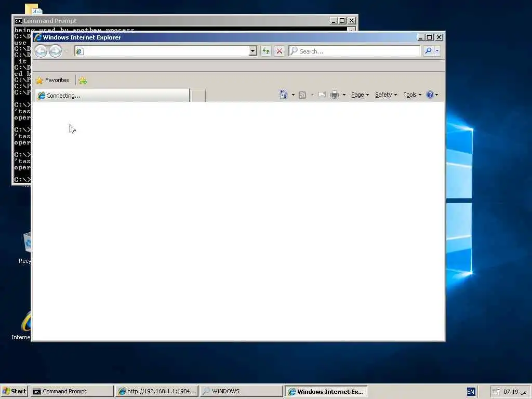
Task: Click the system tray clock showing 07:19
Action: (515, 392)
